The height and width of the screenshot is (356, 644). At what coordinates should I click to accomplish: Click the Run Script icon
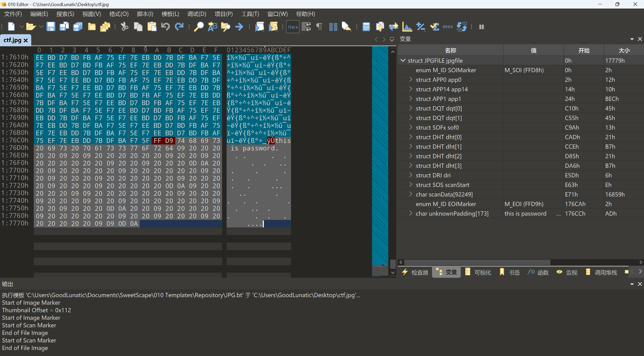(x=260, y=27)
